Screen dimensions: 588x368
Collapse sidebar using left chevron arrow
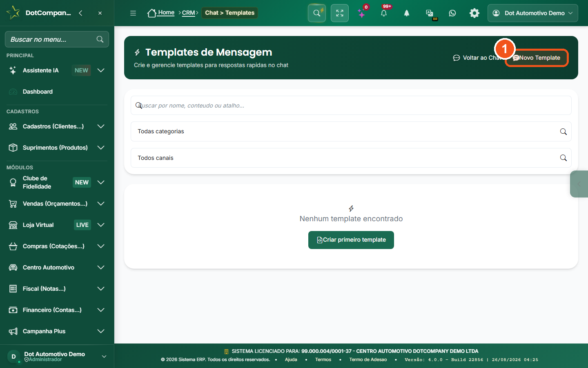click(x=80, y=13)
